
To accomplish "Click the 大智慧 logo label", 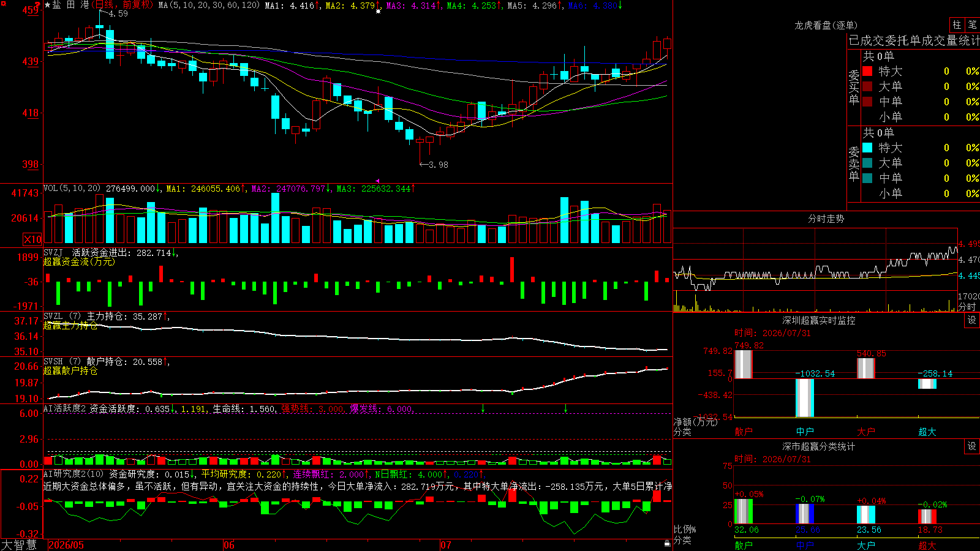I will point(19,544).
